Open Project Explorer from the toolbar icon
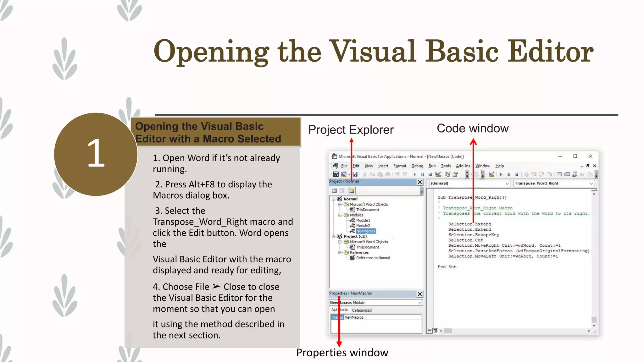Viewport: 644px width, 362px height. (447, 174)
